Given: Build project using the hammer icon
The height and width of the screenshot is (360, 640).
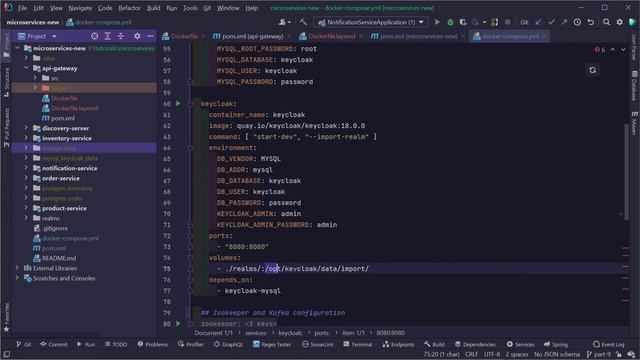Looking at the screenshot, I should coord(303,22).
